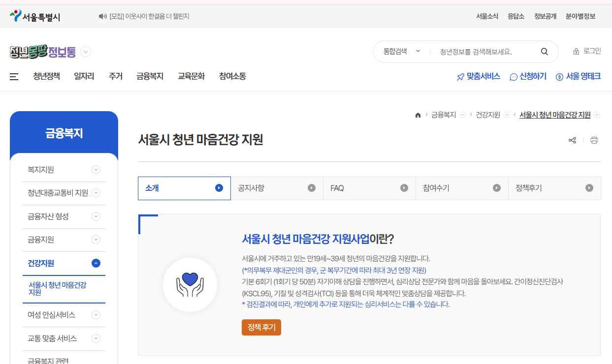The image size is (612, 364).
Task: Click the 신청하기 speech bubble icon
Action: point(514,77)
